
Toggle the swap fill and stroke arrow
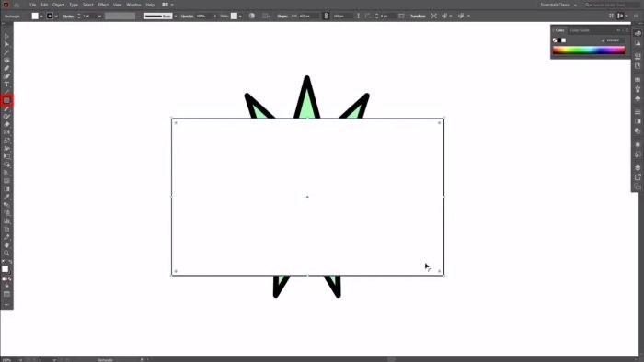10,262
